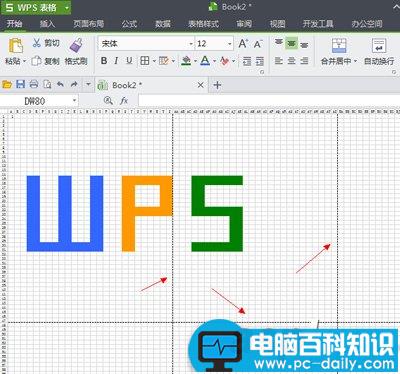Apply the fill color bucket
This screenshot has height=374, width=400.
pos(186,61)
